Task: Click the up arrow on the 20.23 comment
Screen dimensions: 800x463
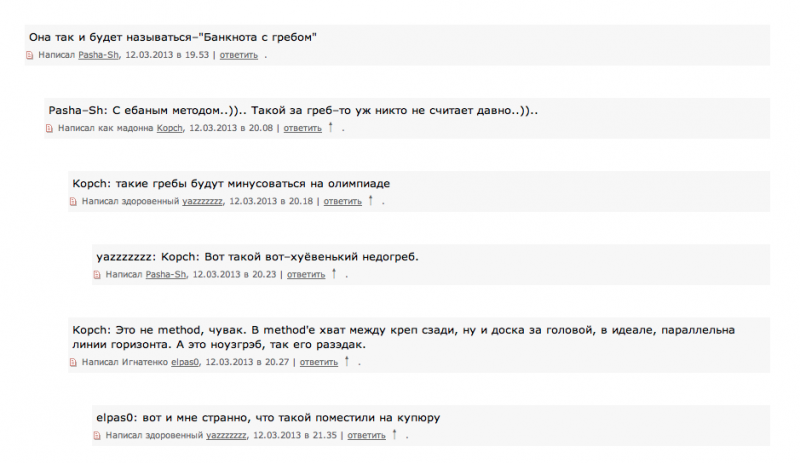Action: tap(334, 273)
